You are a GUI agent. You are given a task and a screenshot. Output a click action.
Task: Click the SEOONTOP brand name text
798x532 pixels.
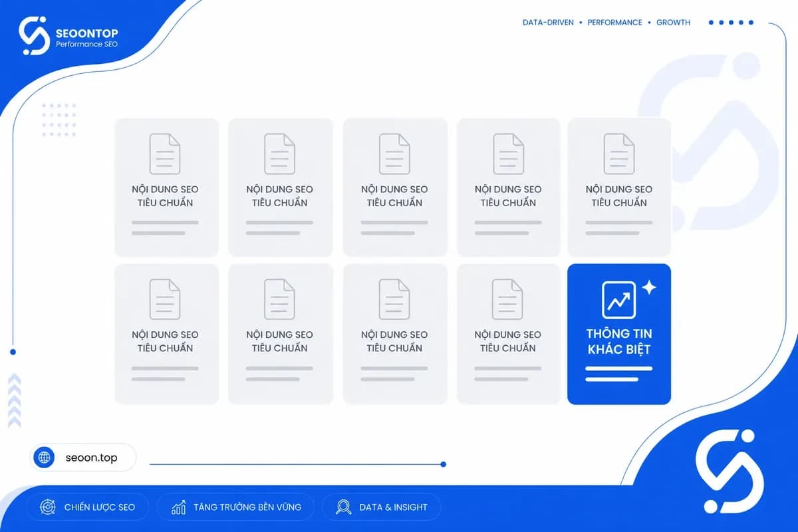(x=86, y=33)
